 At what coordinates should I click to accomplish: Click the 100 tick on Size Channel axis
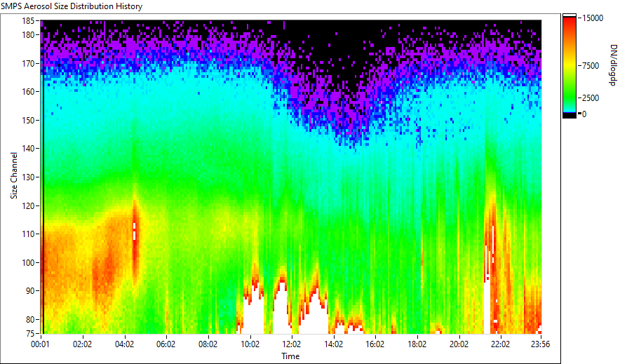(29, 262)
